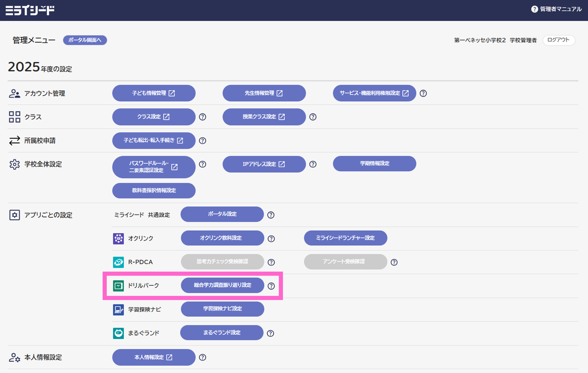
Task: Open 学期情報設定 settings
Action: [x=374, y=163]
